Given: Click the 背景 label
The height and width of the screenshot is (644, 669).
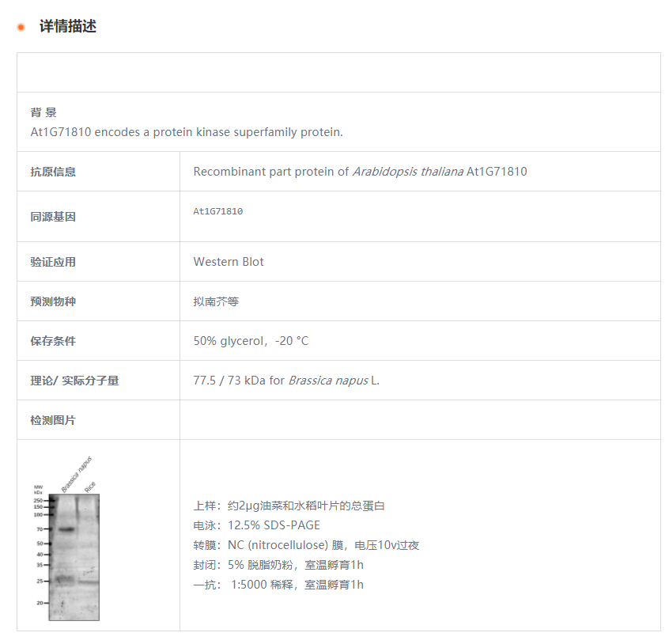Looking at the screenshot, I should tap(43, 112).
